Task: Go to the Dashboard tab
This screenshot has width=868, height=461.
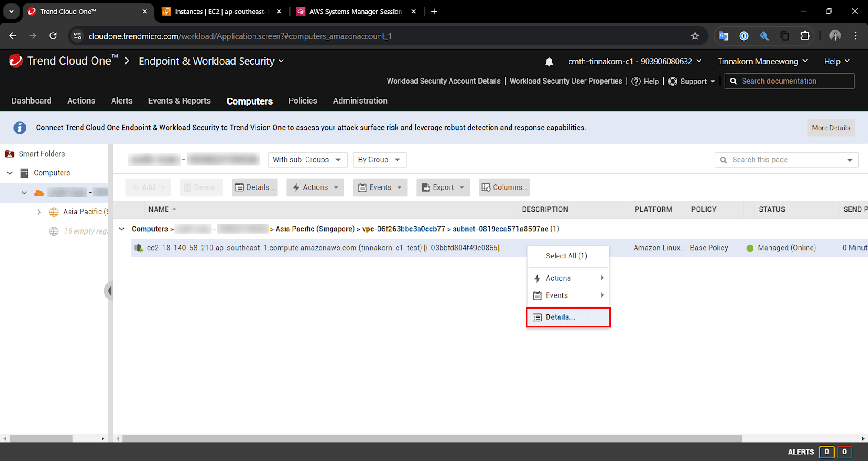Action: pos(31,101)
